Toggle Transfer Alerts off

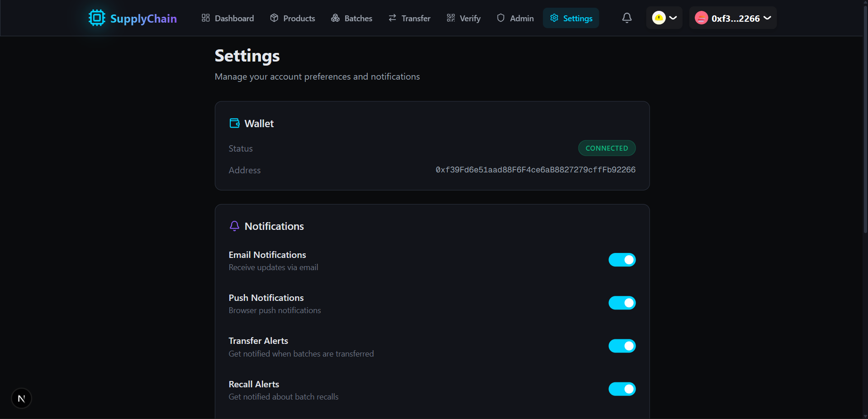(621, 346)
